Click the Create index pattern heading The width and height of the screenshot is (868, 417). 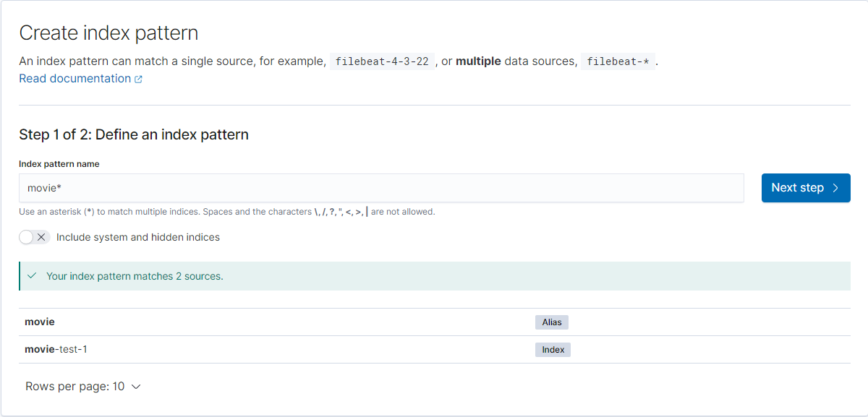(109, 33)
